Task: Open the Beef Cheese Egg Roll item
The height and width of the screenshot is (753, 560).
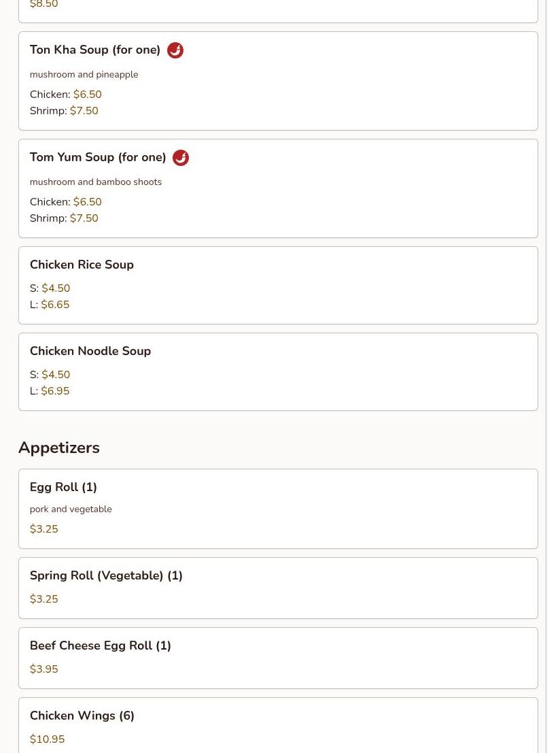Action: 101,646
